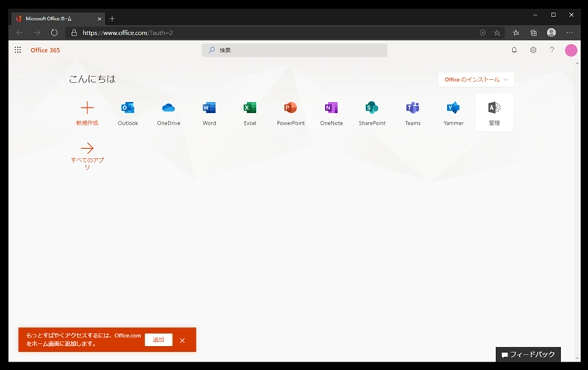Viewport: 588px width, 370px height.
Task: View site information lock icon
Action: point(73,33)
